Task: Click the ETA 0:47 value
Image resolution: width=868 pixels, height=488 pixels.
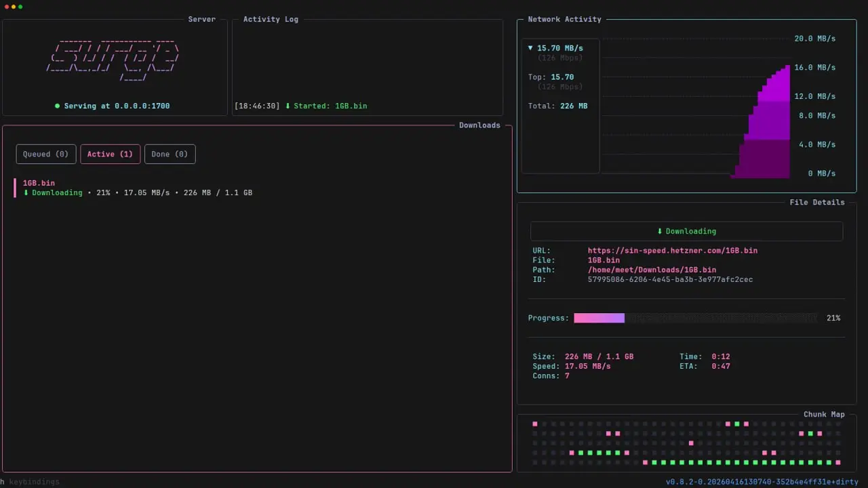Action: [x=720, y=366]
